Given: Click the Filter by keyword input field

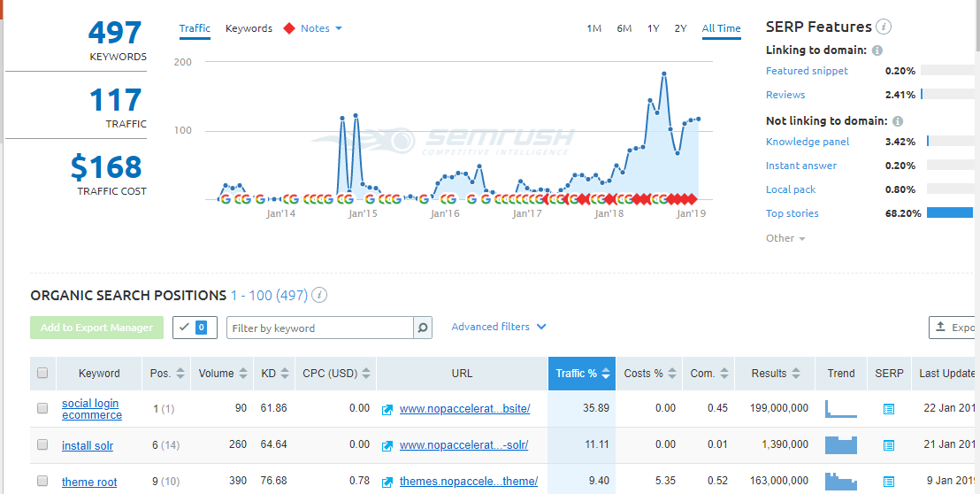Looking at the screenshot, I should pos(320,328).
